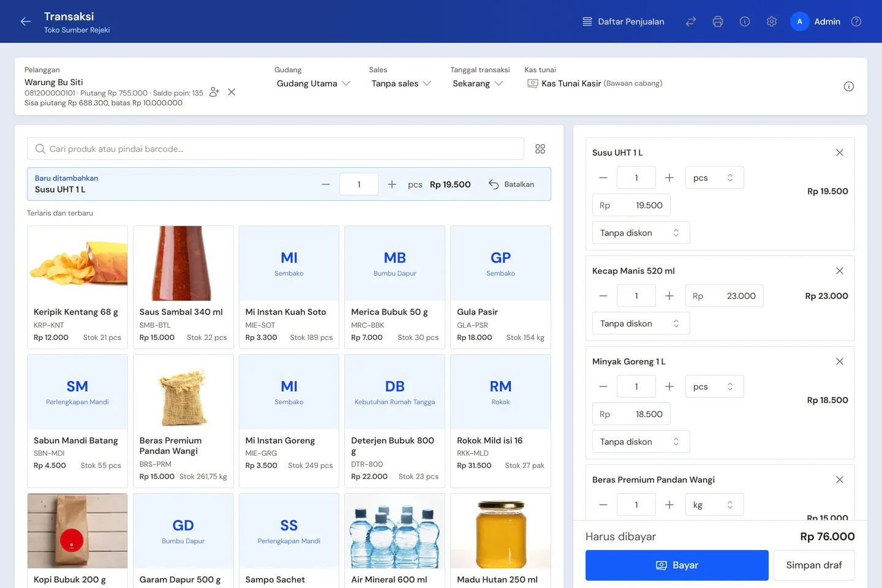Open unit dropdown for Susu UHT 1 L
This screenshot has height=588, width=882.
point(714,178)
